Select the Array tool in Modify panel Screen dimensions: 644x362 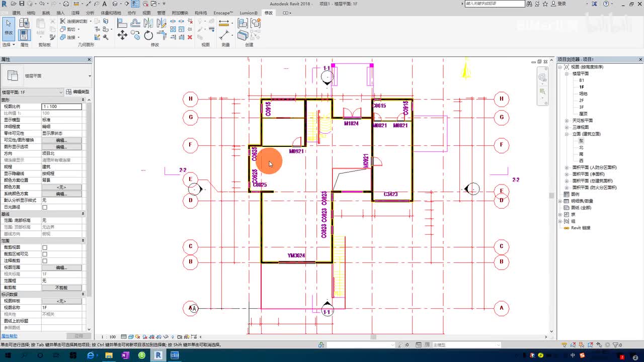(x=173, y=30)
